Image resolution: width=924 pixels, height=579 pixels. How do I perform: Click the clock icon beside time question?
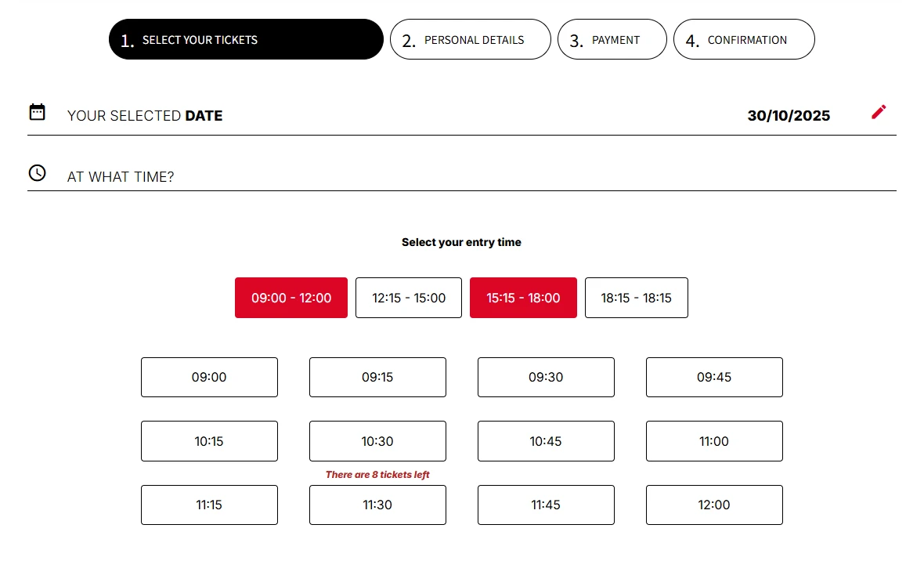(x=37, y=173)
